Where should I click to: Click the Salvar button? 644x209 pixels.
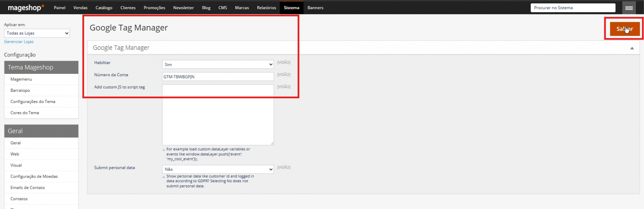click(625, 29)
